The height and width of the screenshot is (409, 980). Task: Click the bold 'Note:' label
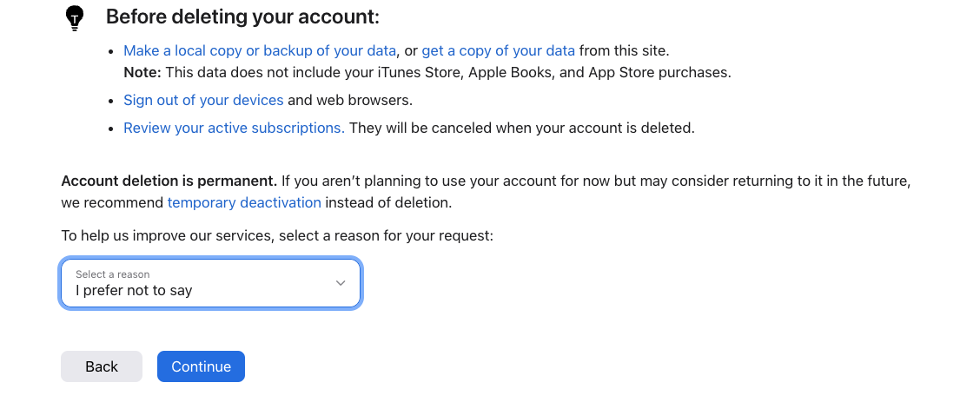142,72
